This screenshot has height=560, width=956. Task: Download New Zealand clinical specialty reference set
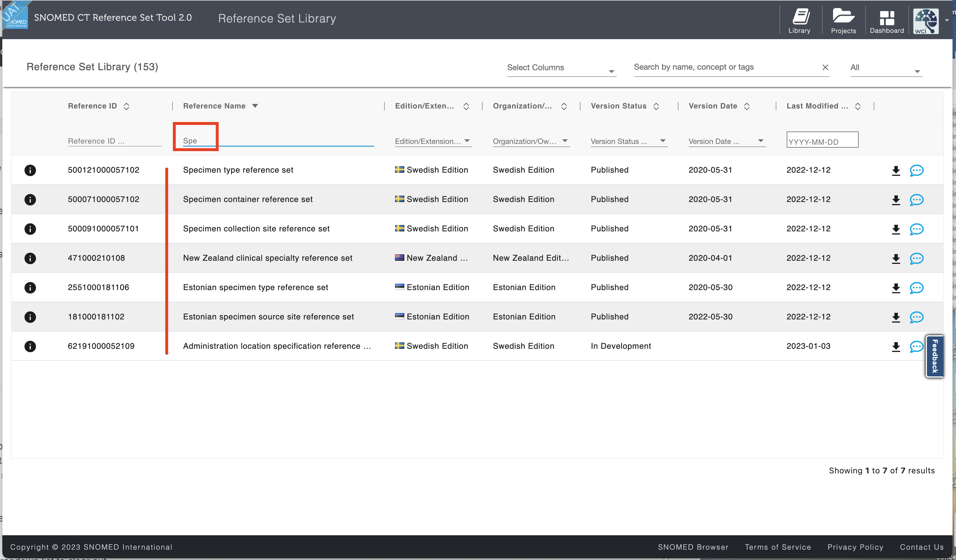tap(896, 259)
